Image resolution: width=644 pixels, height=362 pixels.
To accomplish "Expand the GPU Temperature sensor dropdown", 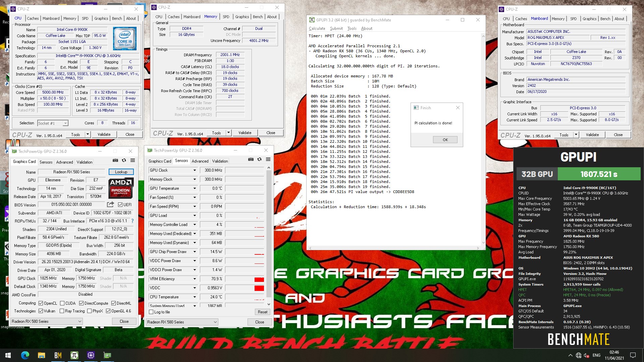I will (194, 188).
